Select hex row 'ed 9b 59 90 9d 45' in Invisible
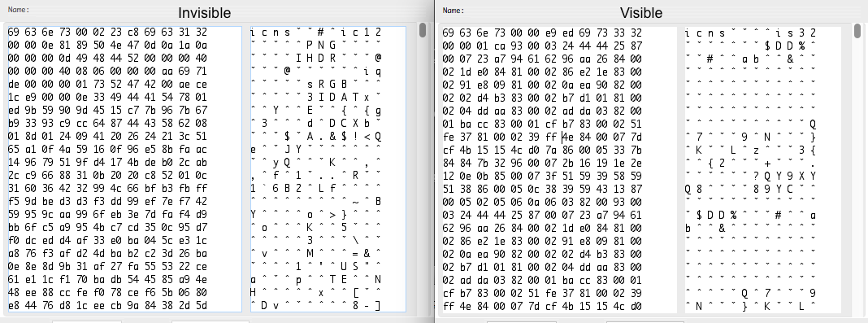Viewport: 868px width, 323px height. click(108, 111)
